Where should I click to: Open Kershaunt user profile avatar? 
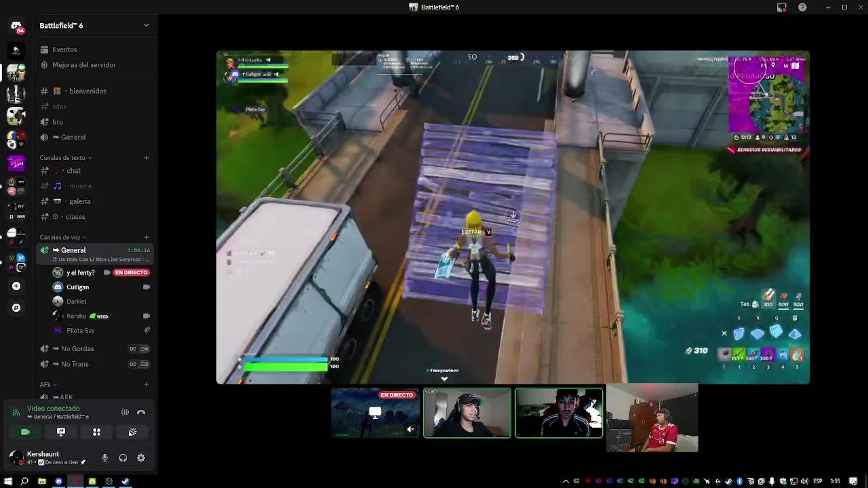[15, 457]
